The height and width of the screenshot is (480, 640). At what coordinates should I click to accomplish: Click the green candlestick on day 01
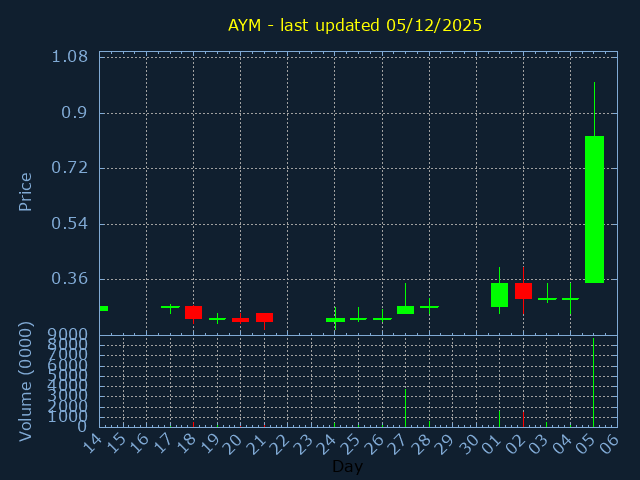click(499, 294)
